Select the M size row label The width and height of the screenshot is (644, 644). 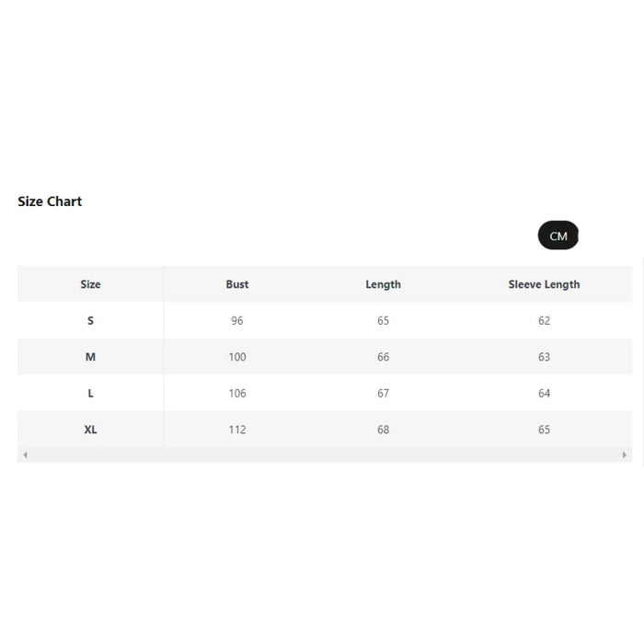[90, 357]
